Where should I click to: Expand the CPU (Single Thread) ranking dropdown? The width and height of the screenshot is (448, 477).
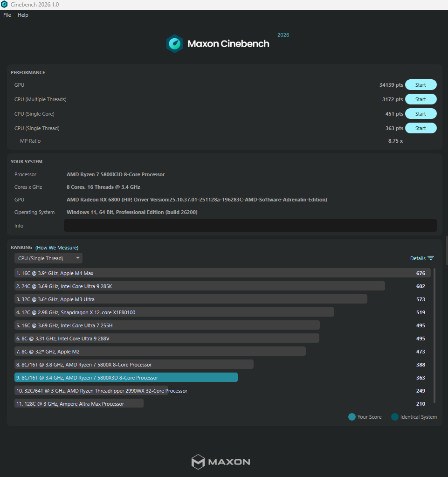(x=48, y=258)
